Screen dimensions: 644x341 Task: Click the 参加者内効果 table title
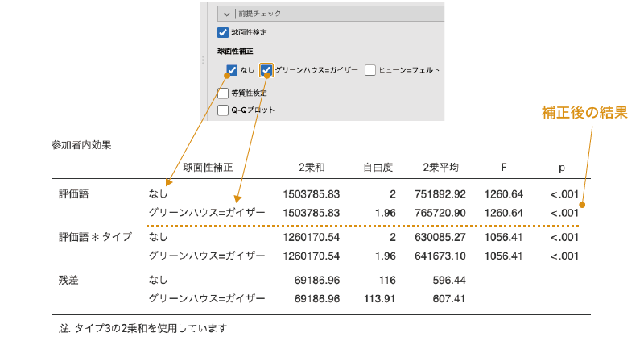(81, 146)
